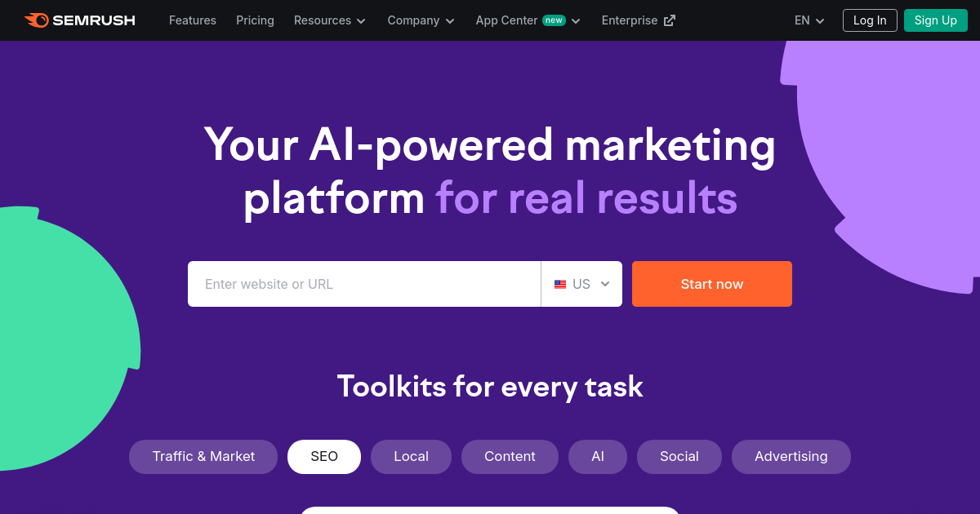Screen dimensions: 980x514
Task: Switch to the Traffic & Market tab
Action: [x=203, y=457]
